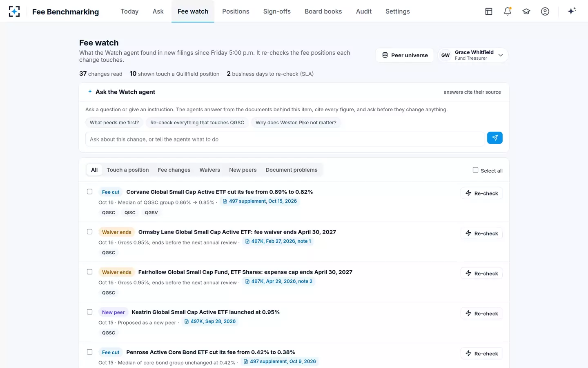The height and width of the screenshot is (368, 588).
Task: Open the Board books tab
Action: (323, 11)
